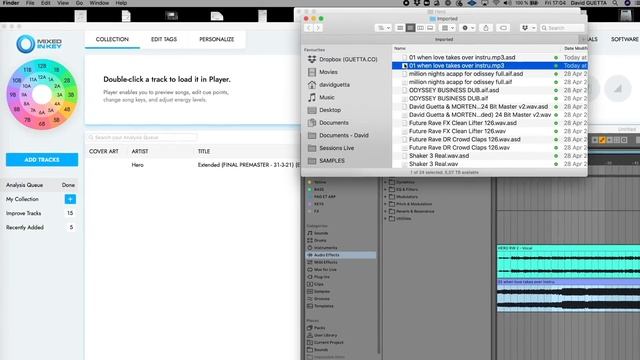Image resolution: width=640 pixels, height=360 pixels.
Task: Open the Go menu
Action: [79, 3]
